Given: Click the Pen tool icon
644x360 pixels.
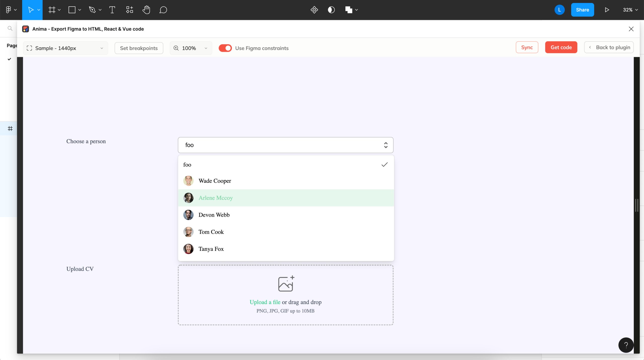Looking at the screenshot, I should 92,10.
